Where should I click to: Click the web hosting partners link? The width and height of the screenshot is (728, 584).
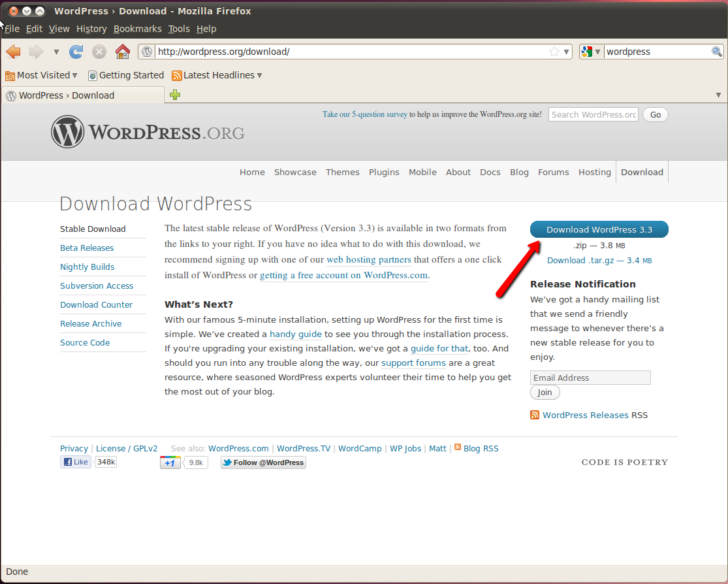369,260
